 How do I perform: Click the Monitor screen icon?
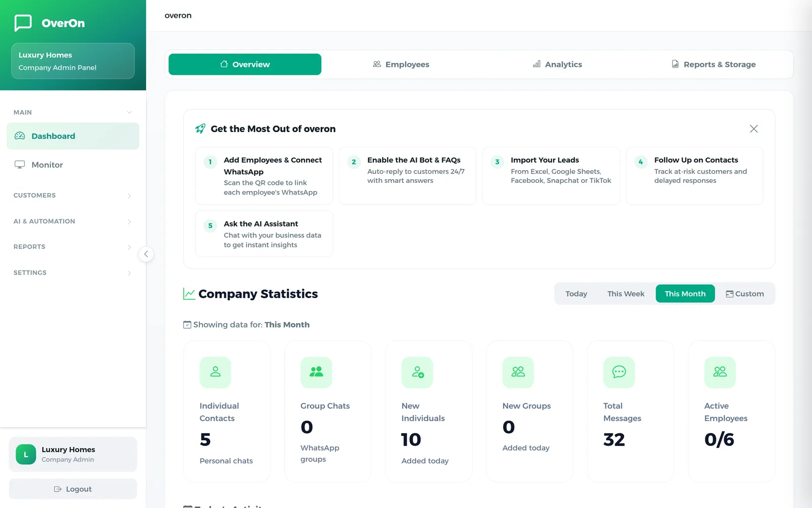coord(20,165)
